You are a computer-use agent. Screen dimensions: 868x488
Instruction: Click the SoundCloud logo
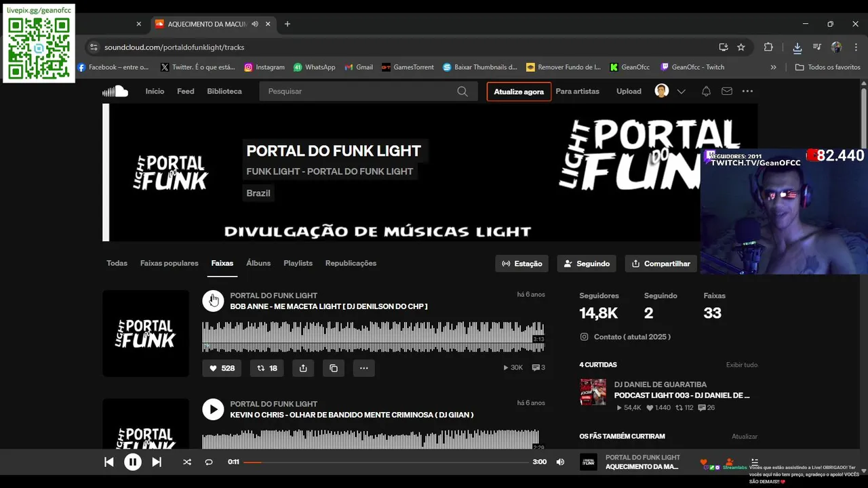115,91
